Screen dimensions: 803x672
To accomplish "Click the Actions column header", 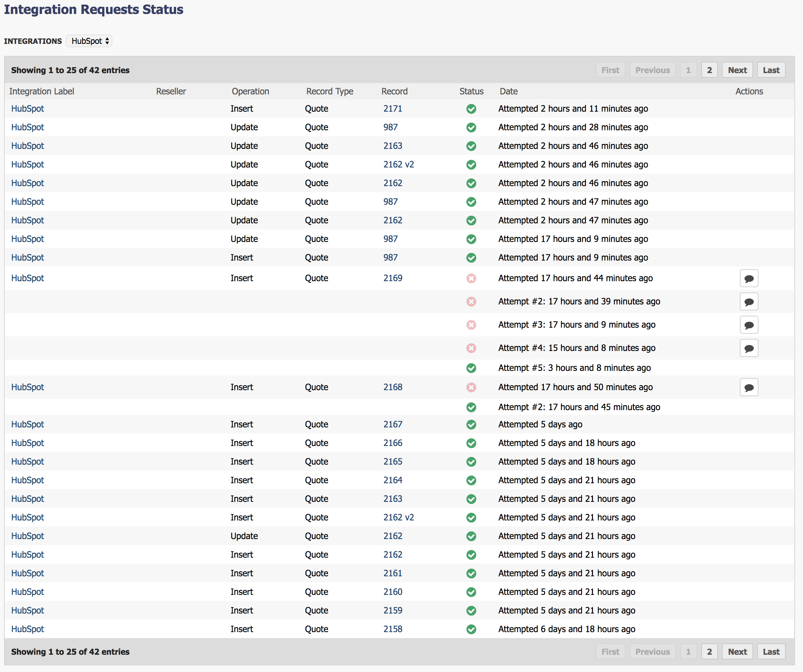I will [x=749, y=91].
